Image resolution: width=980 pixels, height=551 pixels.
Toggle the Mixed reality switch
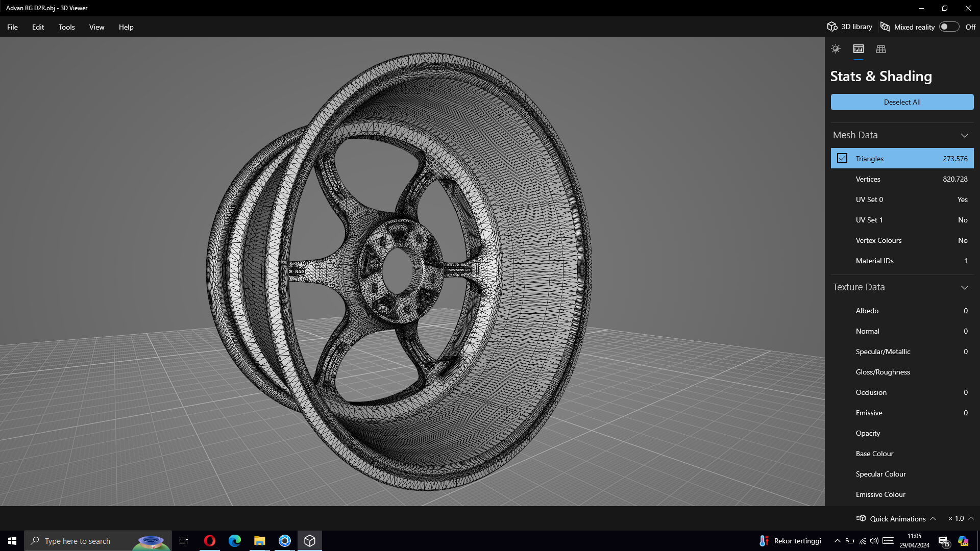948,27
